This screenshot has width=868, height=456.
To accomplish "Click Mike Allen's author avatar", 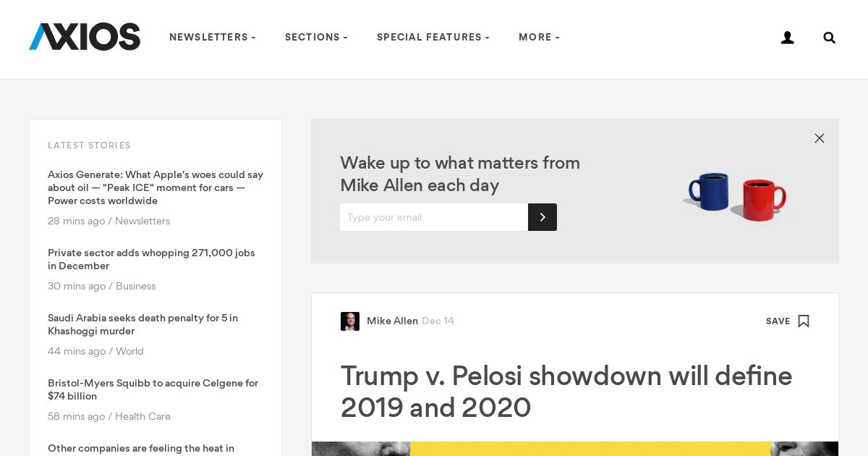I will (350, 321).
